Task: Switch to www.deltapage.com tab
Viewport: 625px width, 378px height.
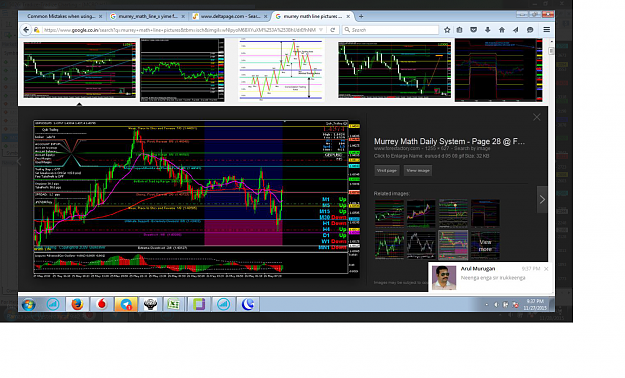Action: pos(230,16)
